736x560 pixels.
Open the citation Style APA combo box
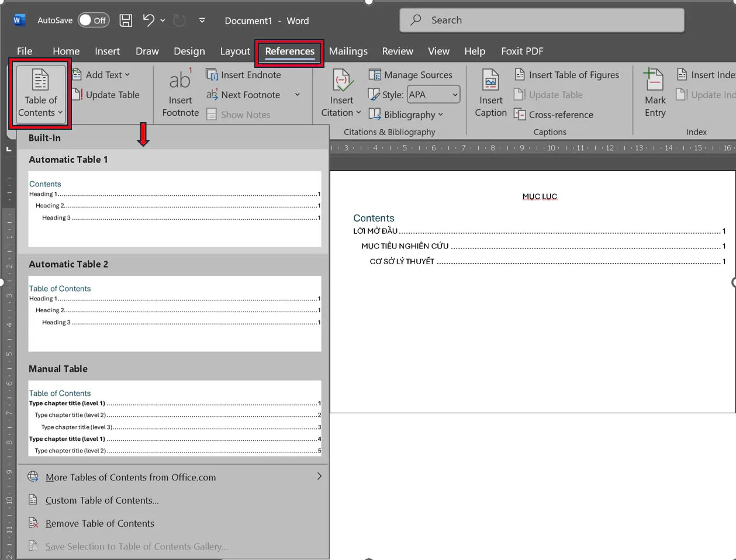[x=434, y=95]
